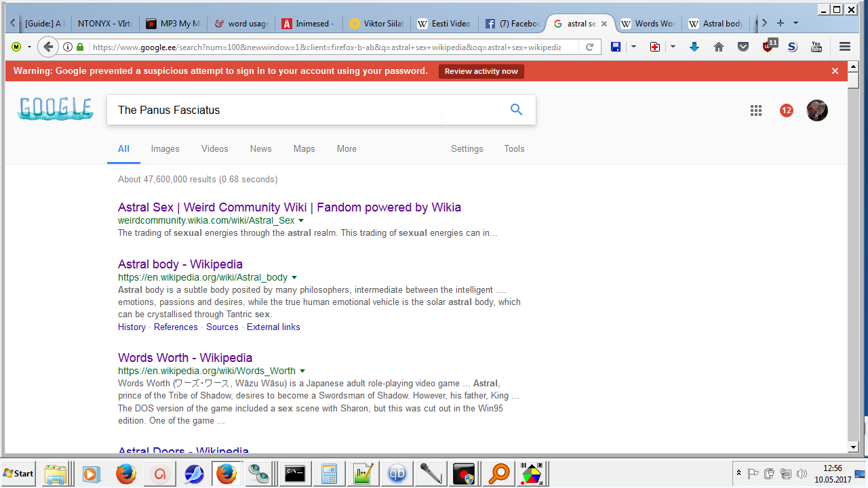Expand options arrow for Astral_body Wikipedia URL
Image resolution: width=868 pixels, height=488 pixels.
pyautogui.click(x=294, y=278)
